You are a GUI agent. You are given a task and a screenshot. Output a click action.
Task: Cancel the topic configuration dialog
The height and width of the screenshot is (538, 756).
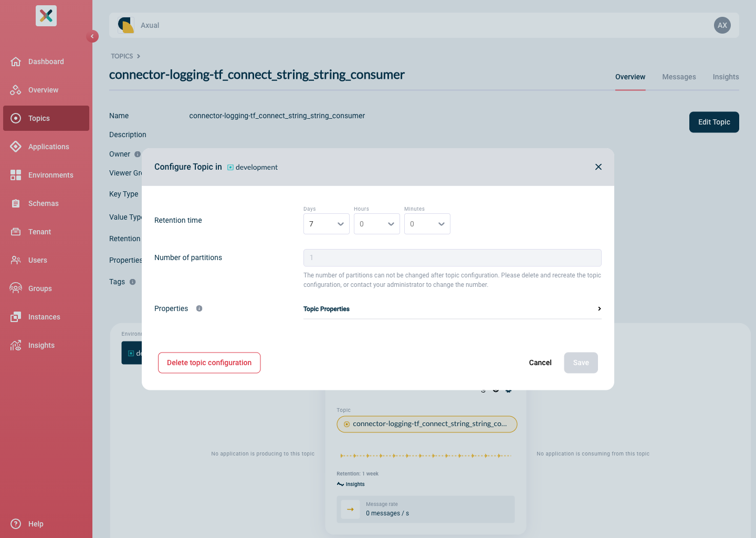(540, 363)
